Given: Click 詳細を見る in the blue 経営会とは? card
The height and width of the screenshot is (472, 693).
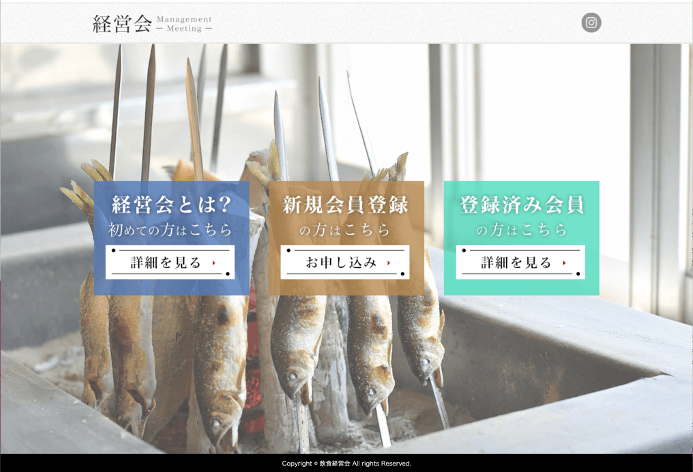Looking at the screenshot, I should [170, 262].
